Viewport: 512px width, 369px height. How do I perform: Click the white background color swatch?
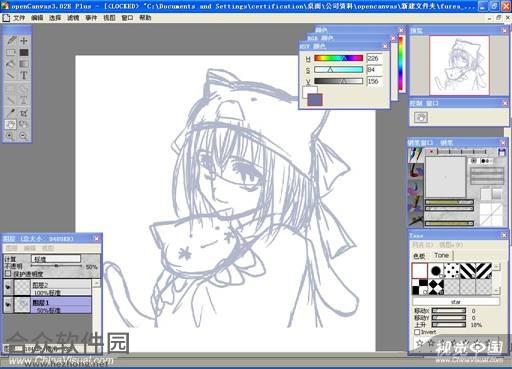307,91
